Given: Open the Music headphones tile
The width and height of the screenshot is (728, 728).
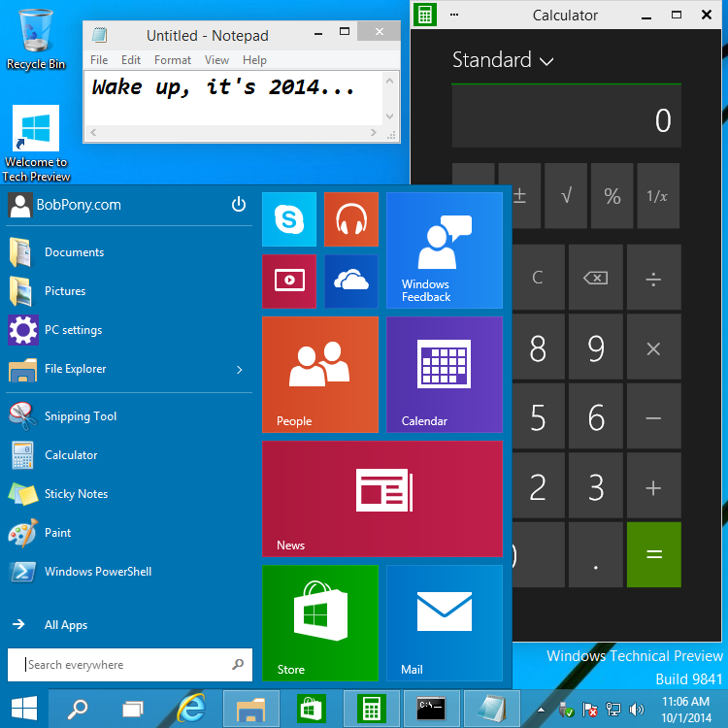Looking at the screenshot, I should point(351,219).
